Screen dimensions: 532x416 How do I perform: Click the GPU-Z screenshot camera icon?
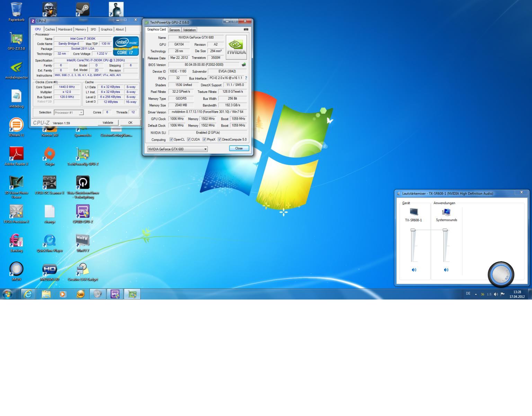tap(246, 29)
